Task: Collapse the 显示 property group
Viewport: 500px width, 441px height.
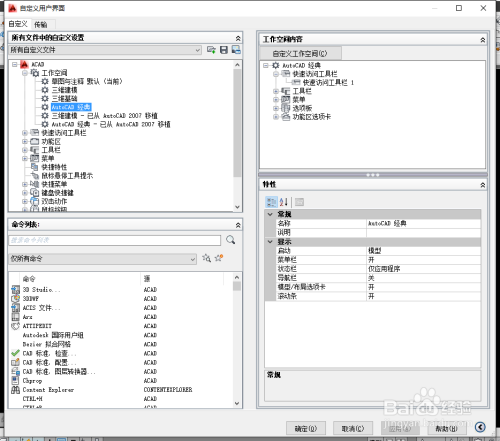Action: [270, 241]
